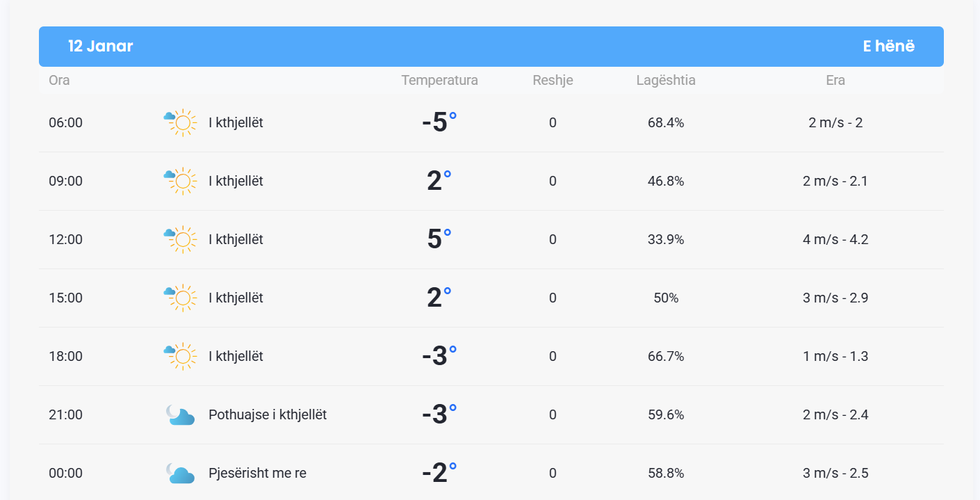Click the Reshje column header
980x500 pixels.
pyautogui.click(x=553, y=80)
